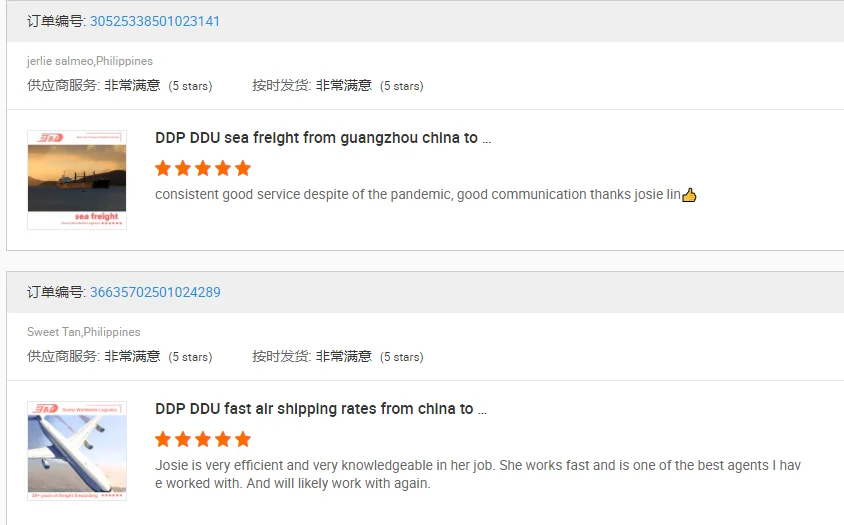The height and width of the screenshot is (525, 844).
Task: Click the sea freight product thumbnail
Action: 77,180
